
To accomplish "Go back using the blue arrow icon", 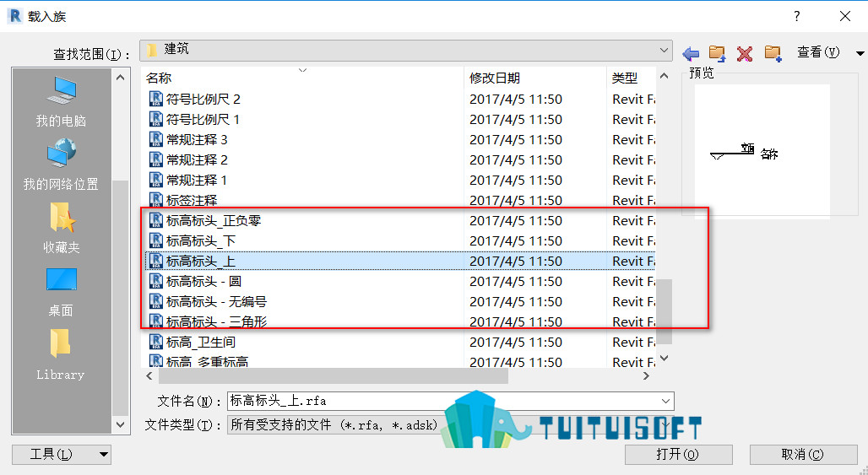I will pos(691,54).
